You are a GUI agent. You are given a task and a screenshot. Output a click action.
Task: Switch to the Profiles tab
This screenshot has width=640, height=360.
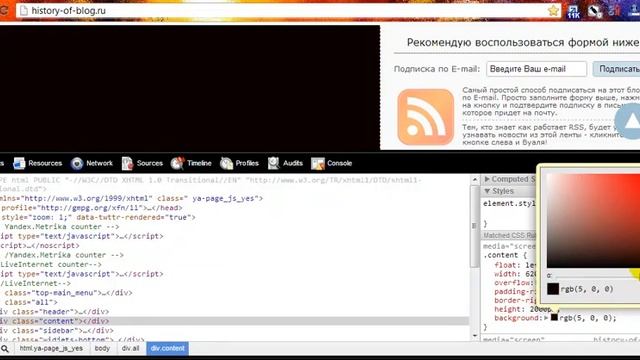(x=239, y=163)
